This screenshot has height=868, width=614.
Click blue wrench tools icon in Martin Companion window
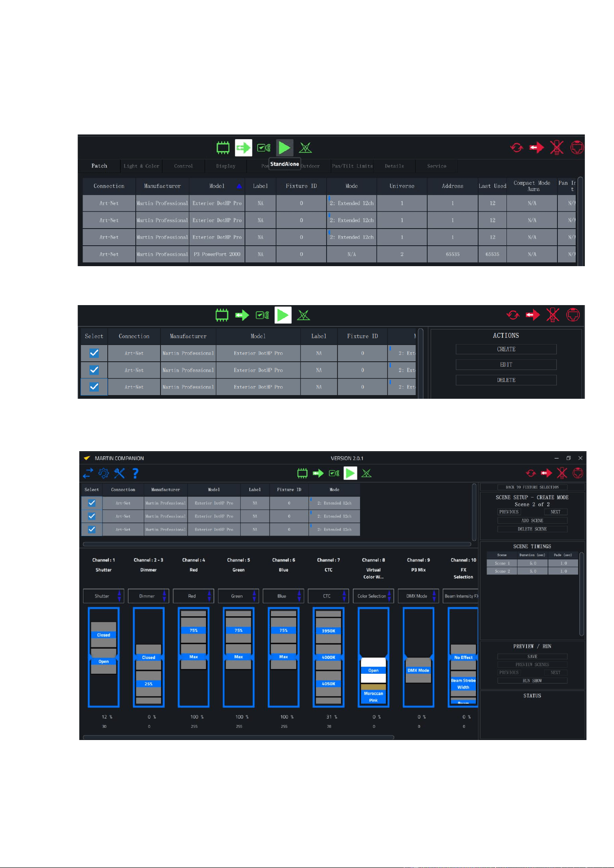pos(120,473)
